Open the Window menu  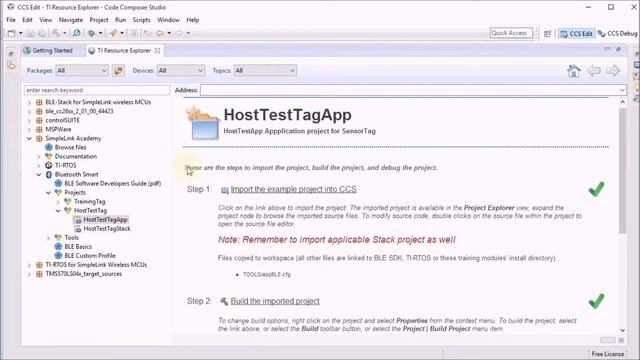pyautogui.click(x=168, y=20)
